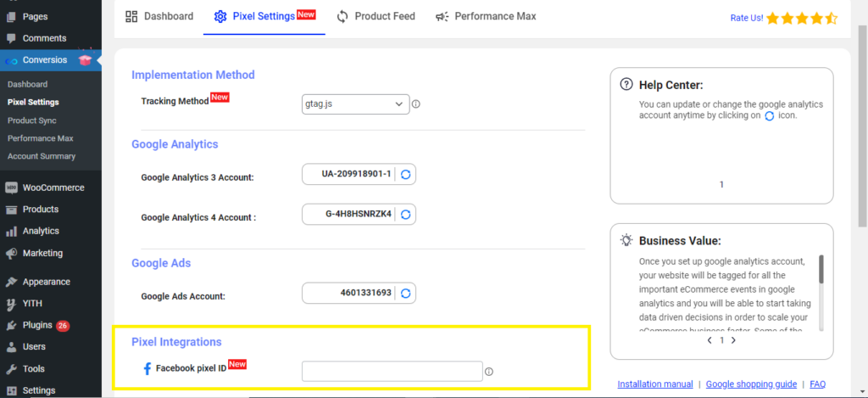
Task: Click the Product Feed sync icon
Action: click(342, 17)
